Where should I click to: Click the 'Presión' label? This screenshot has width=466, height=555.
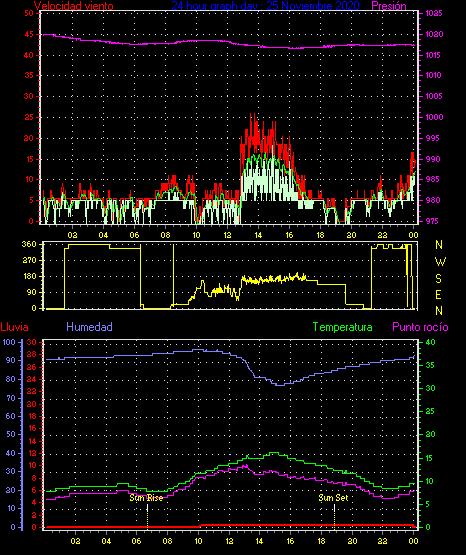tap(389, 6)
